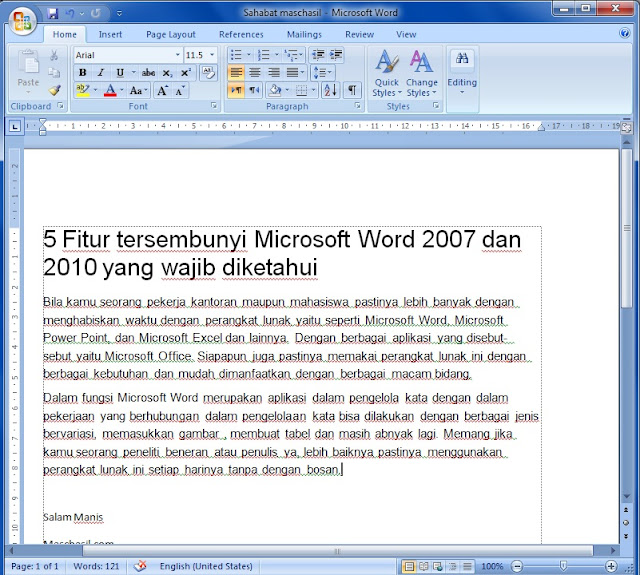
Task: Apply subscript formatting
Action: [167, 73]
